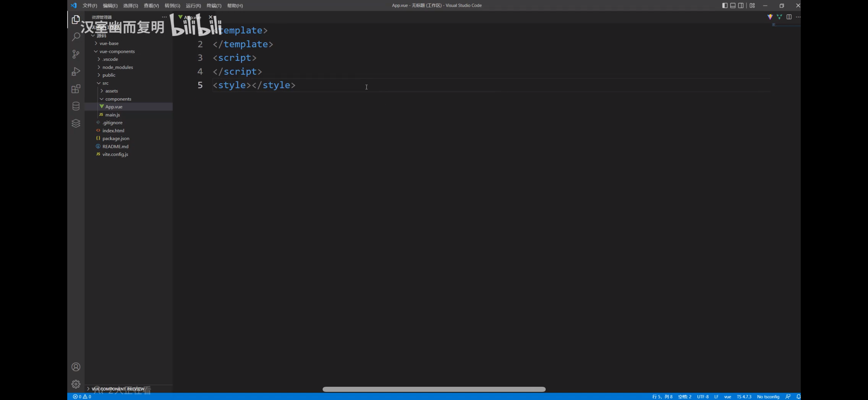The height and width of the screenshot is (400, 868).
Task: Open the Database sidebar icon
Action: (x=76, y=106)
